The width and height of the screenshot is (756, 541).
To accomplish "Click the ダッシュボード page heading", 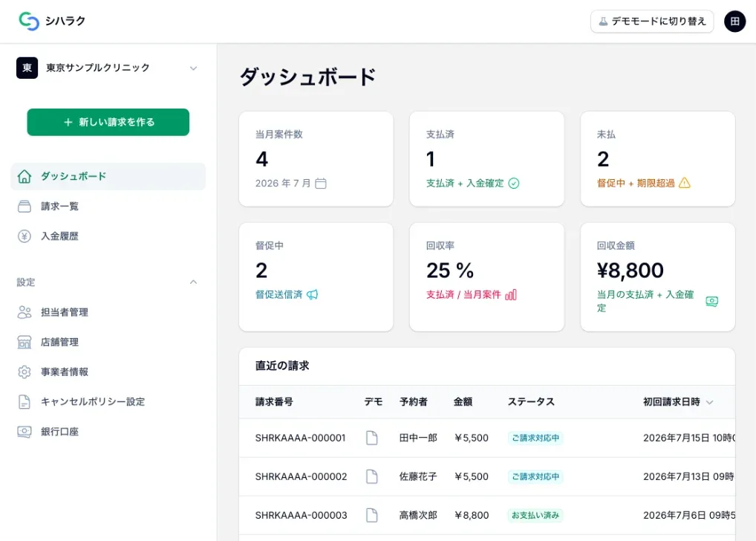I will (x=307, y=77).
